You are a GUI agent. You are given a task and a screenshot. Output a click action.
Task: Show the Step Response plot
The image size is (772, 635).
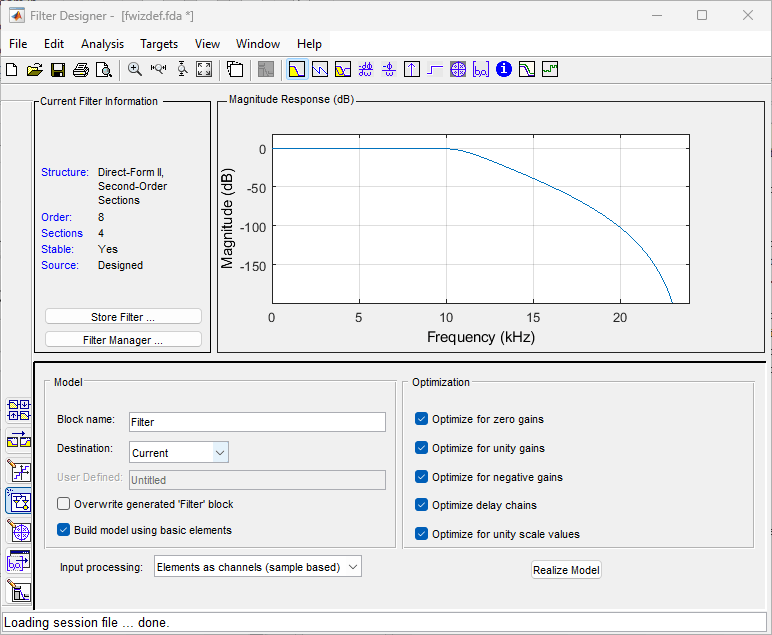point(435,70)
